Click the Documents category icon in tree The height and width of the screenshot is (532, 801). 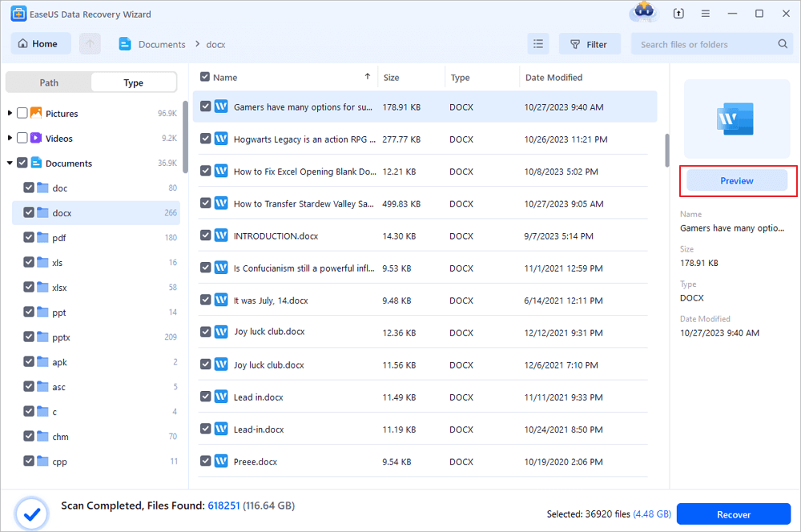[36, 163]
